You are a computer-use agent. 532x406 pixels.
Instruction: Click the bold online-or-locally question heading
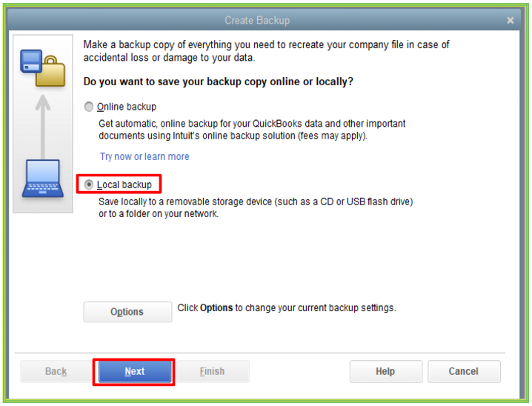219,81
